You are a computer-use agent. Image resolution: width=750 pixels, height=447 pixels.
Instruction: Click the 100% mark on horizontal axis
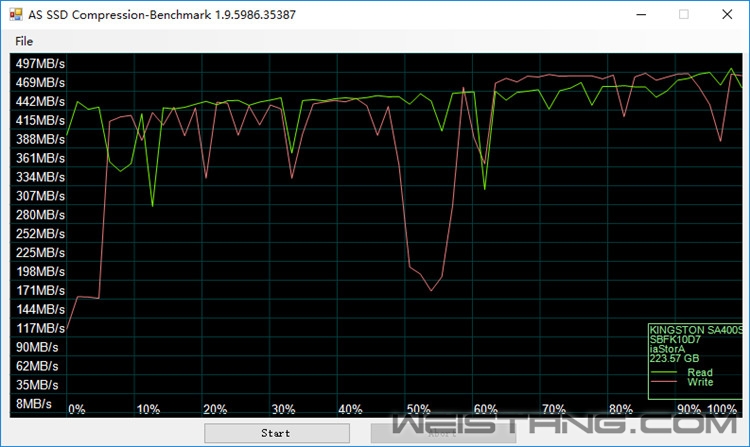click(722, 410)
